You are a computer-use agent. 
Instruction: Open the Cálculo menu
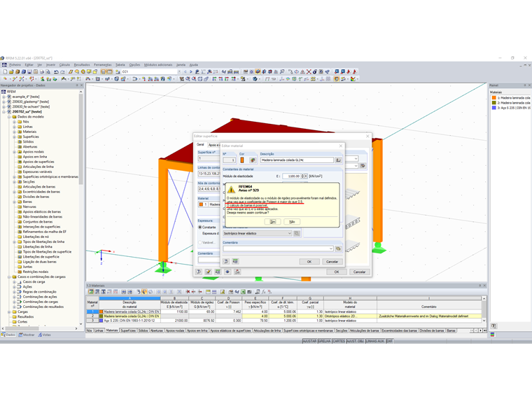click(x=64, y=65)
